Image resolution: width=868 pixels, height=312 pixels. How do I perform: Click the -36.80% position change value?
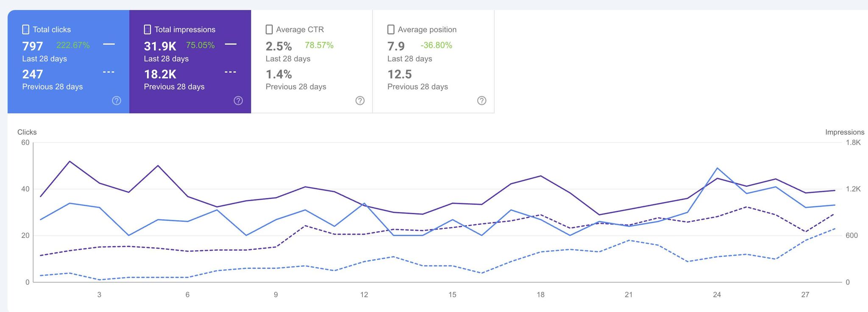pyautogui.click(x=436, y=45)
